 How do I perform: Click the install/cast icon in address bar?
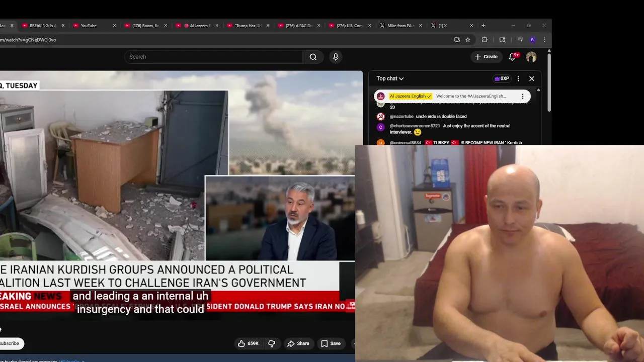pyautogui.click(x=457, y=40)
